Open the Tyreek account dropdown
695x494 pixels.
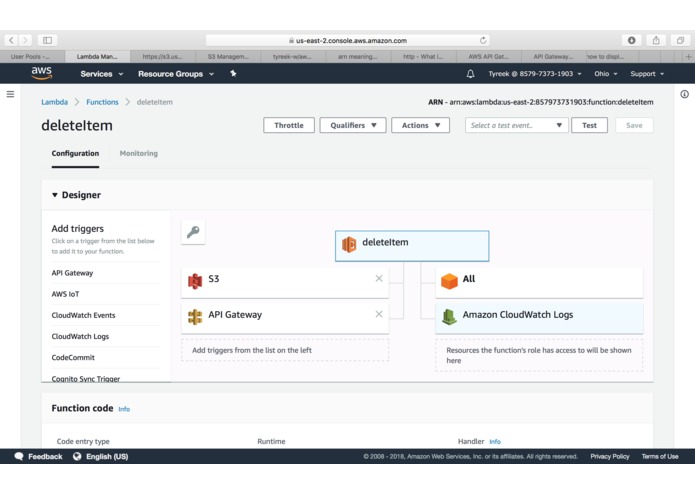tap(535, 74)
